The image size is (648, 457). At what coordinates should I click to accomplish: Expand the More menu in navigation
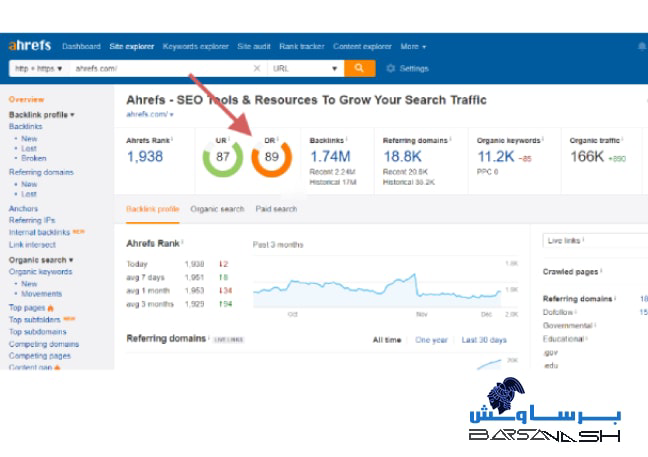coord(413,46)
